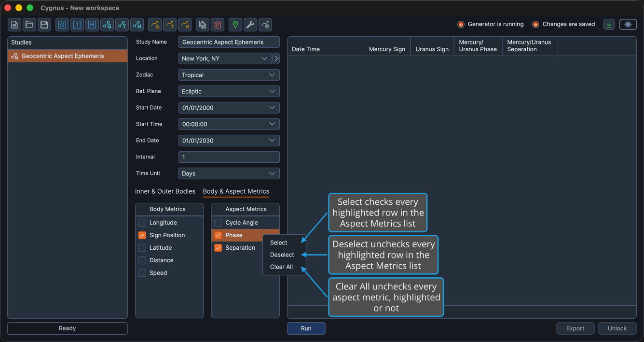Image resolution: width=644 pixels, height=342 pixels.
Task: Click the green download arrow icon
Action: click(609, 25)
